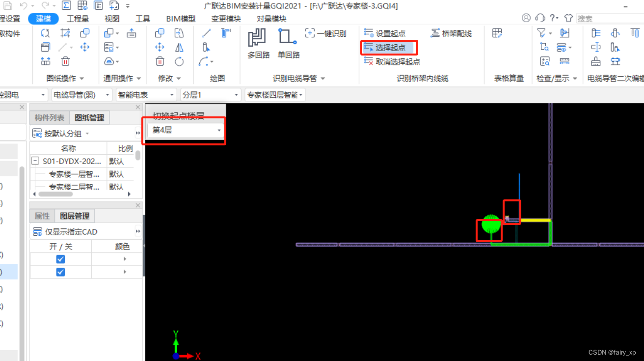Click the refresh-style icon in 图纸操作 group

coord(45,33)
